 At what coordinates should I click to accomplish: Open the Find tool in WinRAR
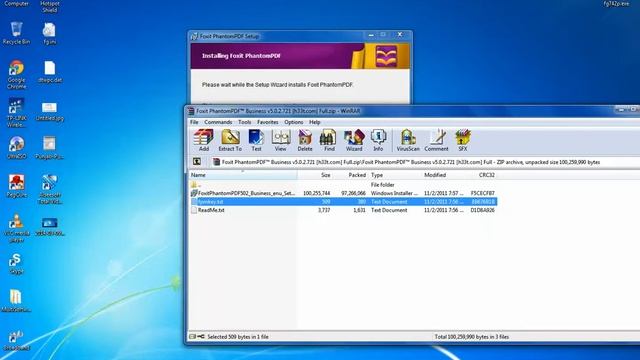329,140
